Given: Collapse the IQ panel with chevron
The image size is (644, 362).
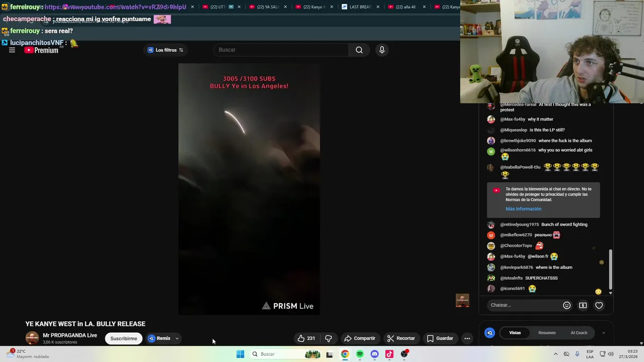Looking at the screenshot, I should [x=603, y=332].
